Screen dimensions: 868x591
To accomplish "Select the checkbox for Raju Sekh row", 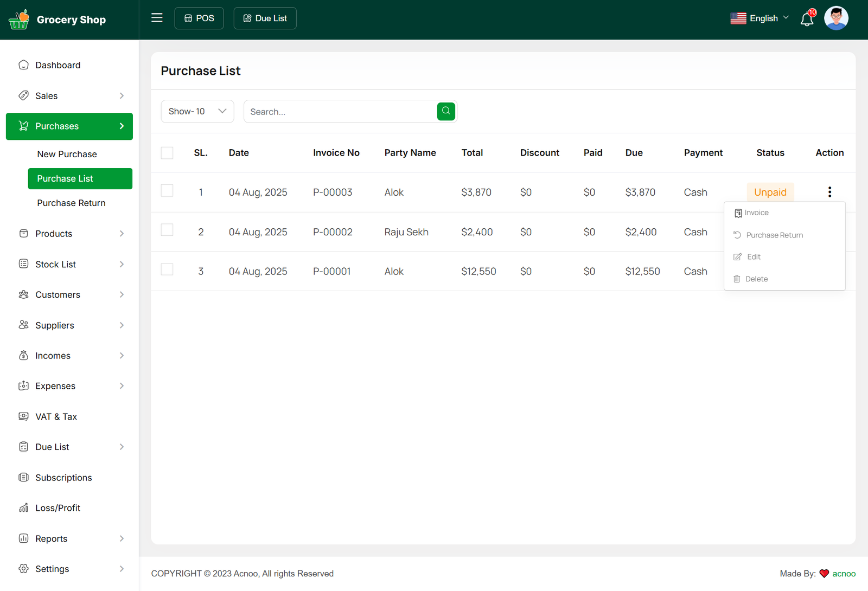I will [167, 230].
